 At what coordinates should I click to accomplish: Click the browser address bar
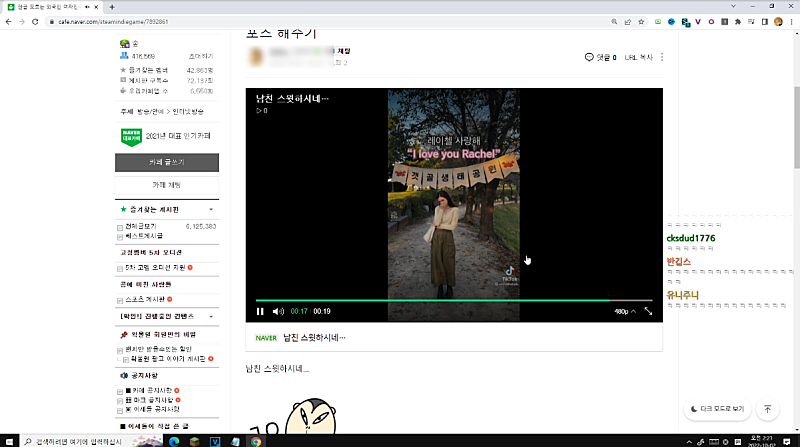click(x=327, y=22)
